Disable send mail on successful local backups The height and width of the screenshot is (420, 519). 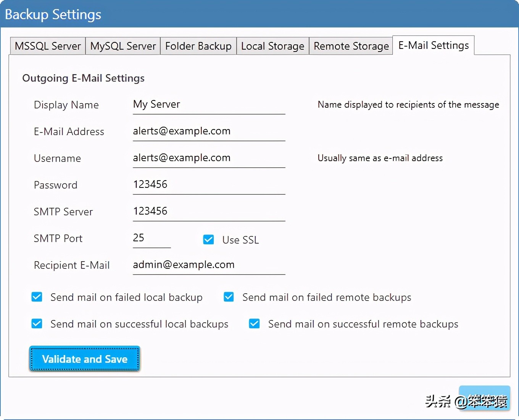pos(37,323)
